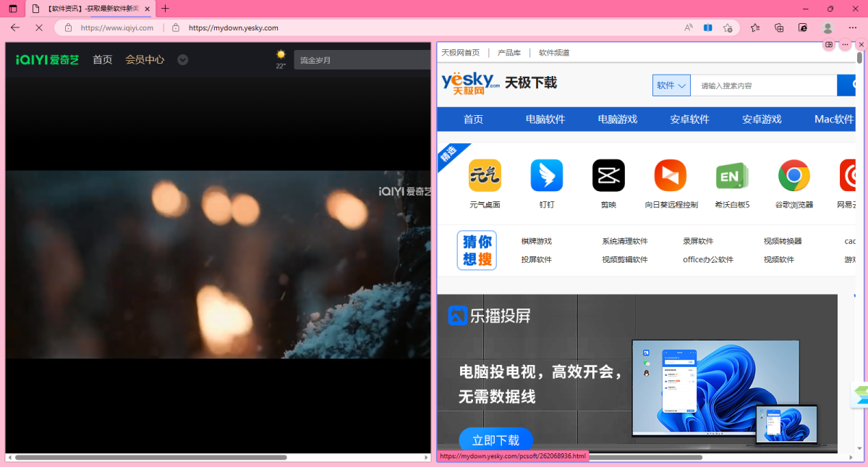Click the split-screen icon on the right window
The width and height of the screenshot is (868, 467).
pyautogui.click(x=827, y=45)
